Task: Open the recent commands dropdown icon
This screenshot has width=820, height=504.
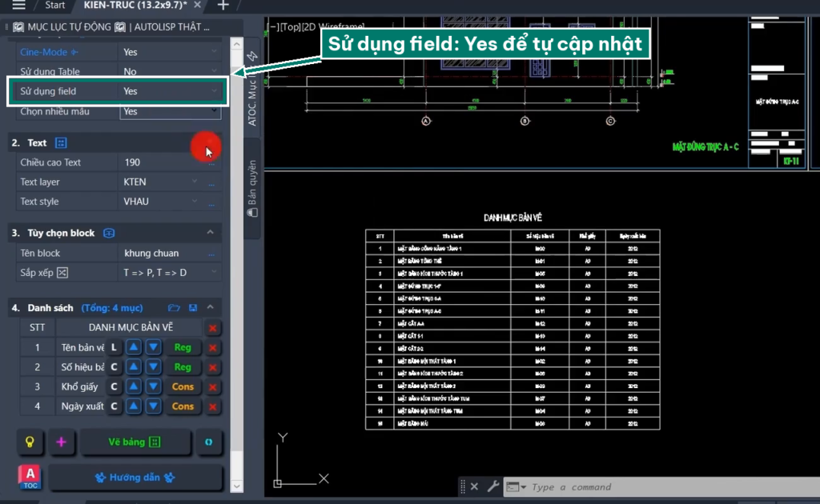Action: tap(517, 486)
